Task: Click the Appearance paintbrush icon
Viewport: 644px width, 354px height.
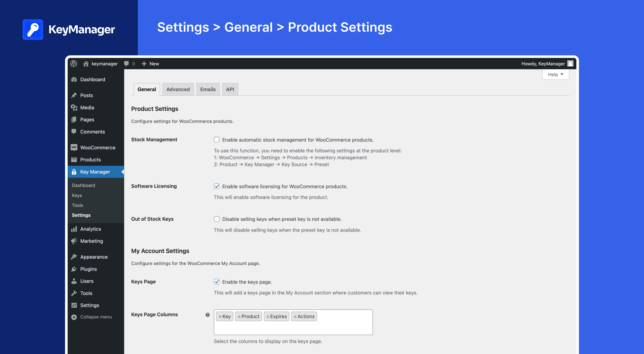Action: click(74, 257)
